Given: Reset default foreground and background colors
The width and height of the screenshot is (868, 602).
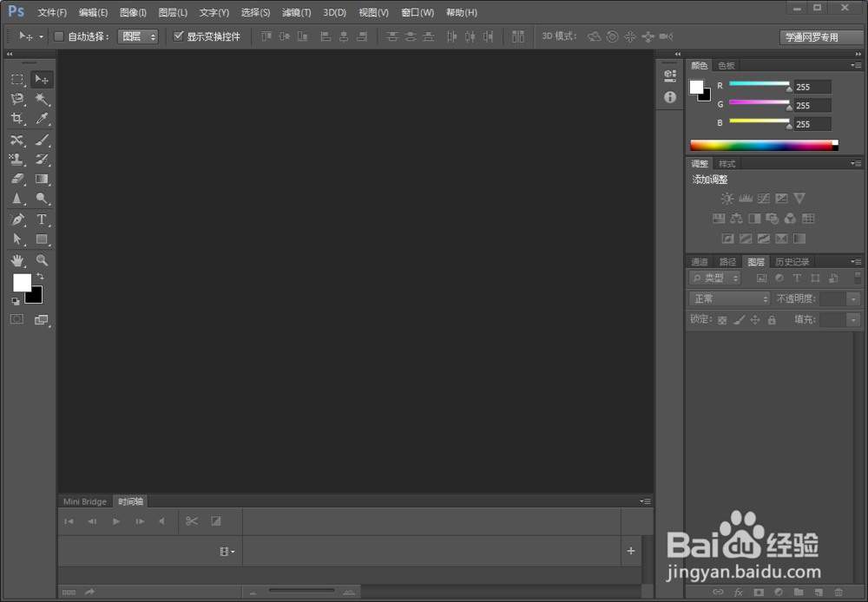Looking at the screenshot, I should (16, 302).
